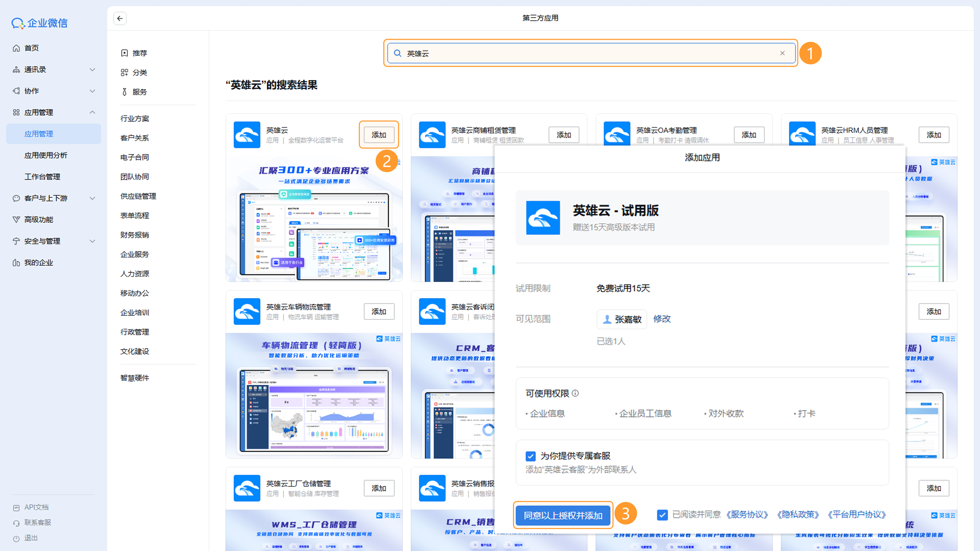The width and height of the screenshot is (980, 551).
Task: Click the 协作 sidebar icon
Action: pos(16,91)
